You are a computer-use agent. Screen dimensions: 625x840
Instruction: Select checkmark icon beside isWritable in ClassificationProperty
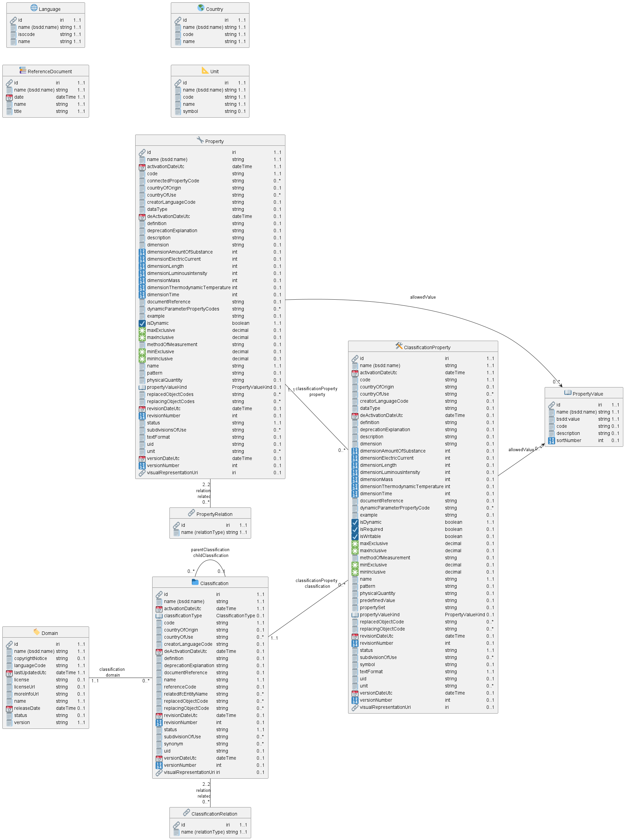[355, 537]
